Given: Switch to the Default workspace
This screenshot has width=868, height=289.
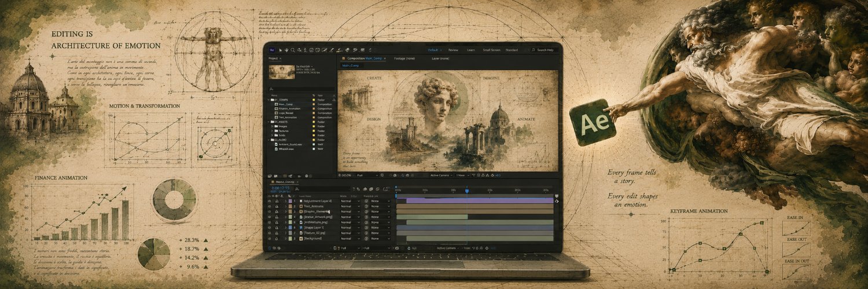Looking at the screenshot, I should click(433, 50).
